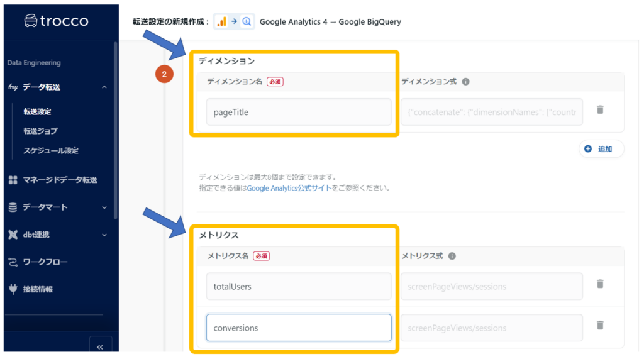The width and height of the screenshot is (644, 359).
Task: Click the trocco logo in sidebar
Action: [x=56, y=21]
